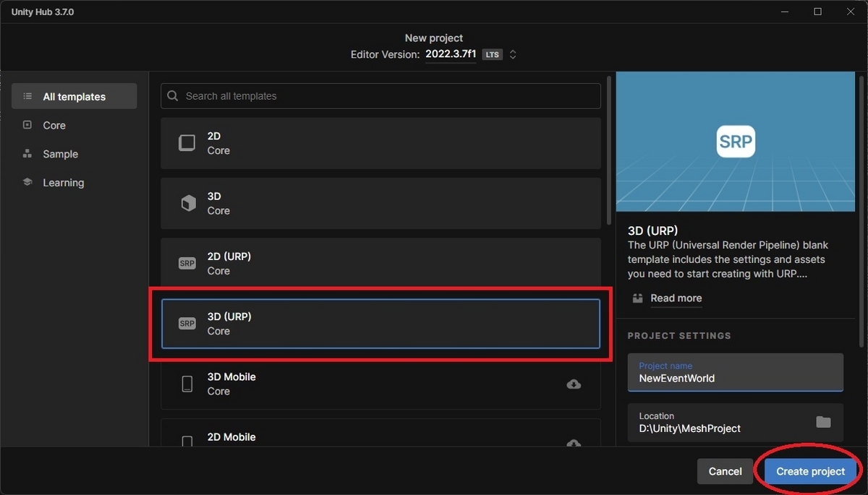This screenshot has width=868, height=495.
Task: Click SRP badge icon of 2D (URP)
Action: [x=187, y=264]
